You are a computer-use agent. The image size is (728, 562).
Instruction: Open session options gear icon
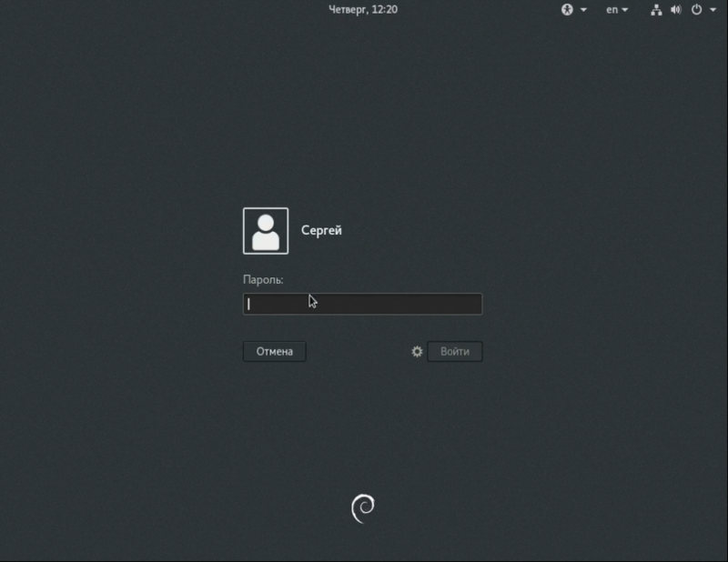pyautogui.click(x=417, y=352)
